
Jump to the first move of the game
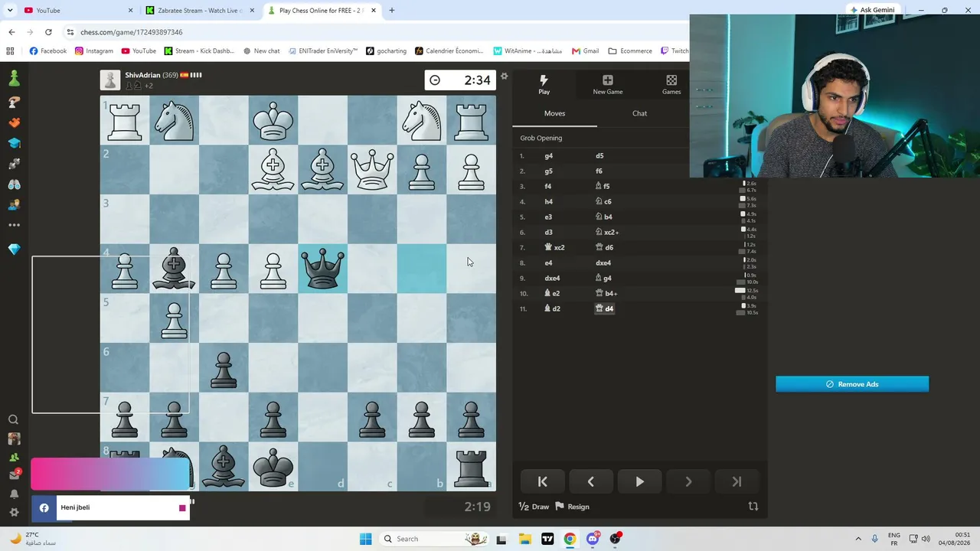point(542,481)
